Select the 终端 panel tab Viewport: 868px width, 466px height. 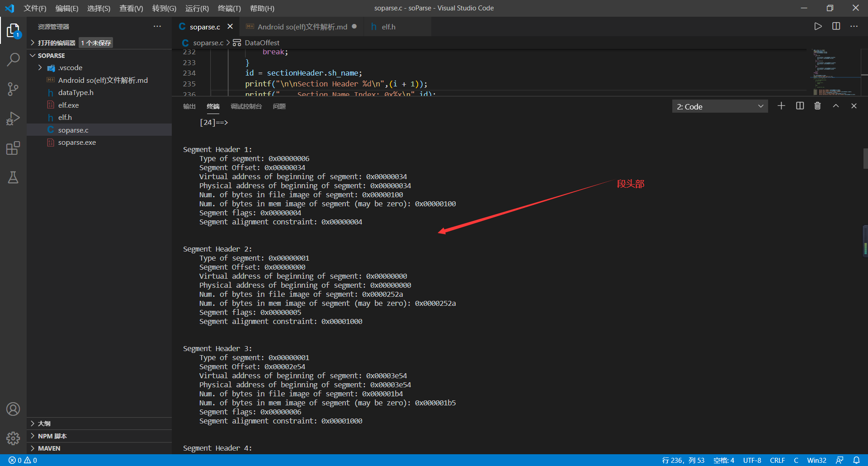pos(213,106)
